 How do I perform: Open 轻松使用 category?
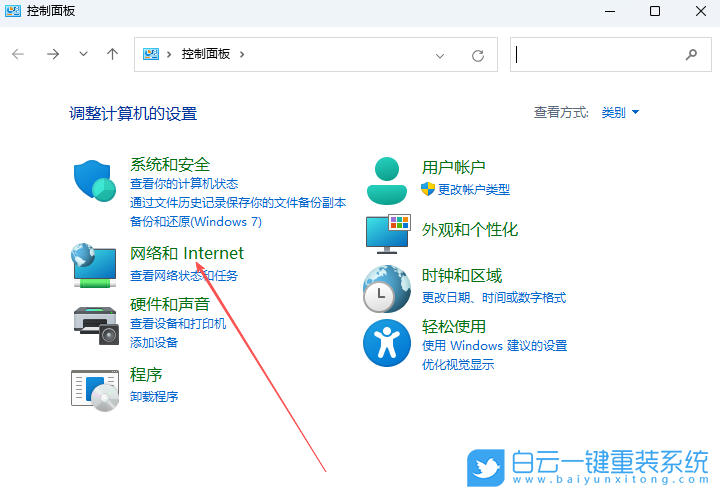coord(454,327)
